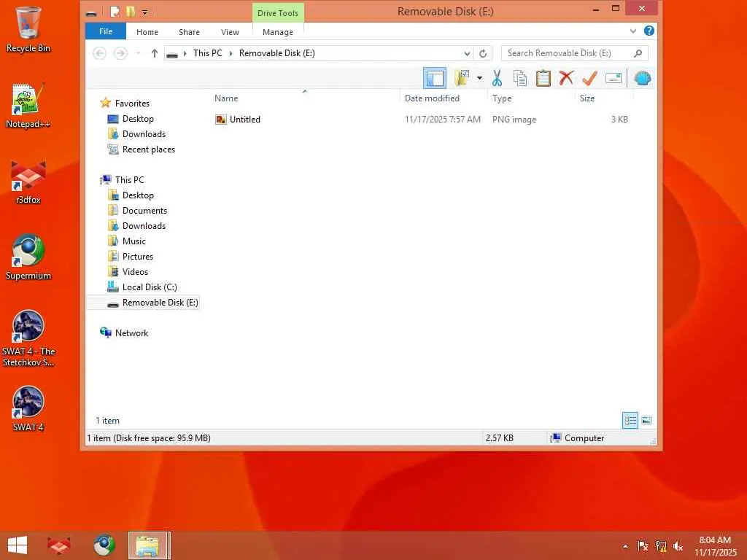Open the recent locations dropdown arrow
Image resolution: width=747 pixels, height=560 pixels.
138,53
